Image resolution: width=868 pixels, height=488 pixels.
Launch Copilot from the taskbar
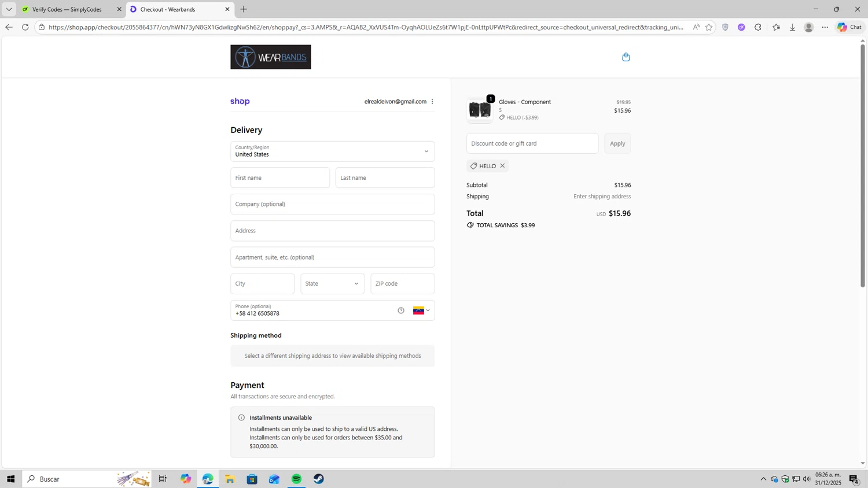pos(185,479)
